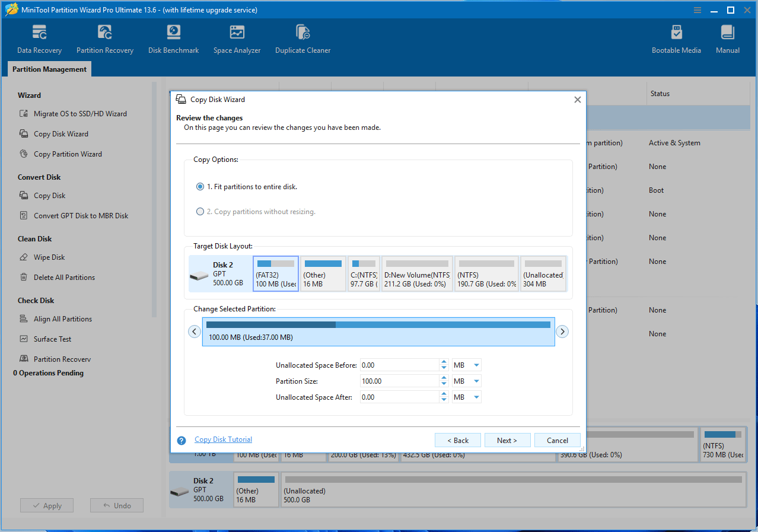758x532 pixels.
Task: Open the Space Analyzer tool
Action: pos(237,39)
